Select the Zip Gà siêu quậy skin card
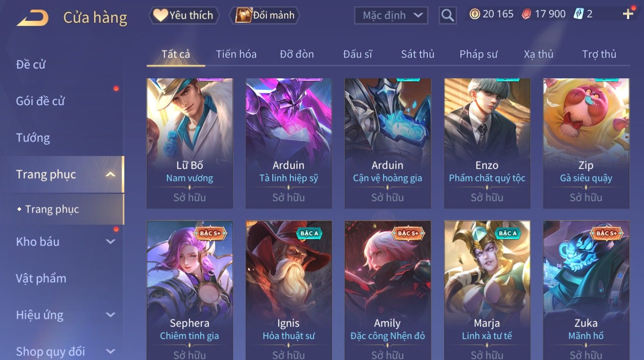The width and height of the screenshot is (644, 360). click(586, 143)
